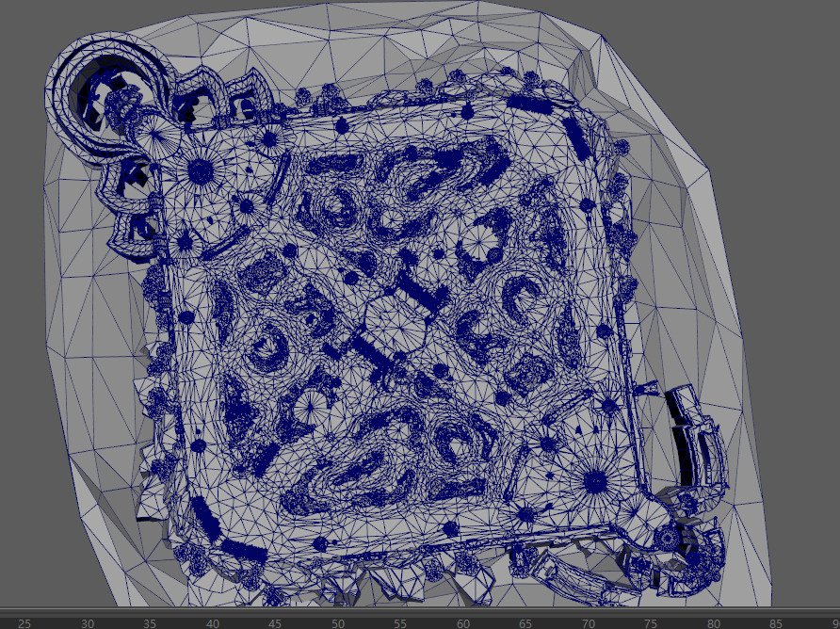Go to frame 50 on the time slider
The width and height of the screenshot is (840, 629).
[337, 623]
